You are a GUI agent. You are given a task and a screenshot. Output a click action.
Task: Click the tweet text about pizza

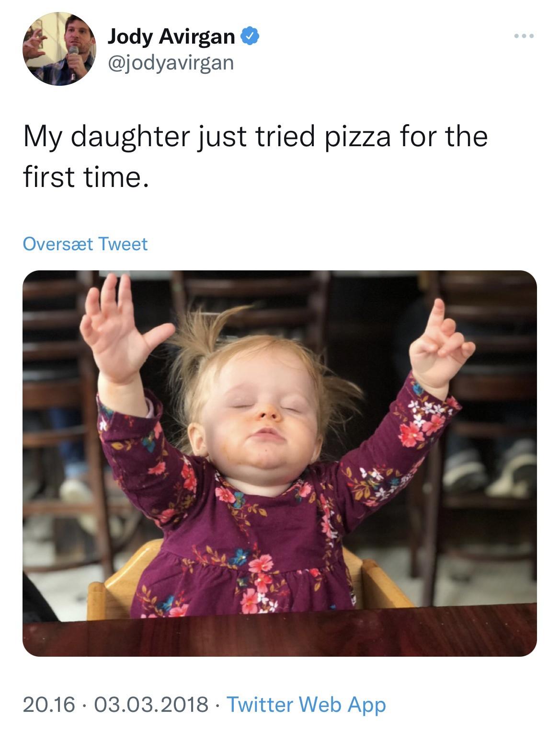[x=255, y=156]
